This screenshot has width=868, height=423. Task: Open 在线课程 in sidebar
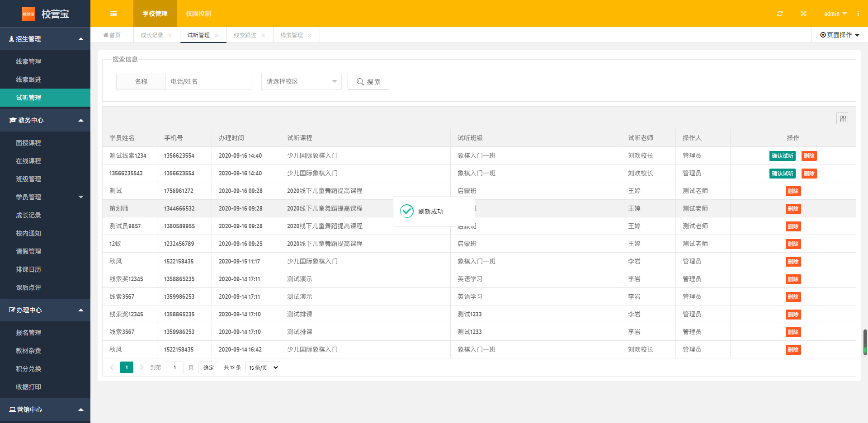coord(45,161)
